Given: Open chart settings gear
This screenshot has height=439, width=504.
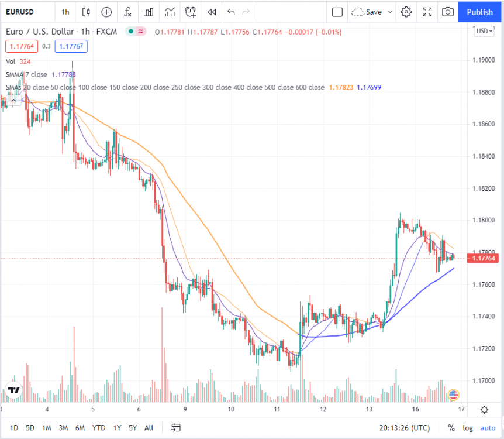Looking at the screenshot, I should coord(406,12).
